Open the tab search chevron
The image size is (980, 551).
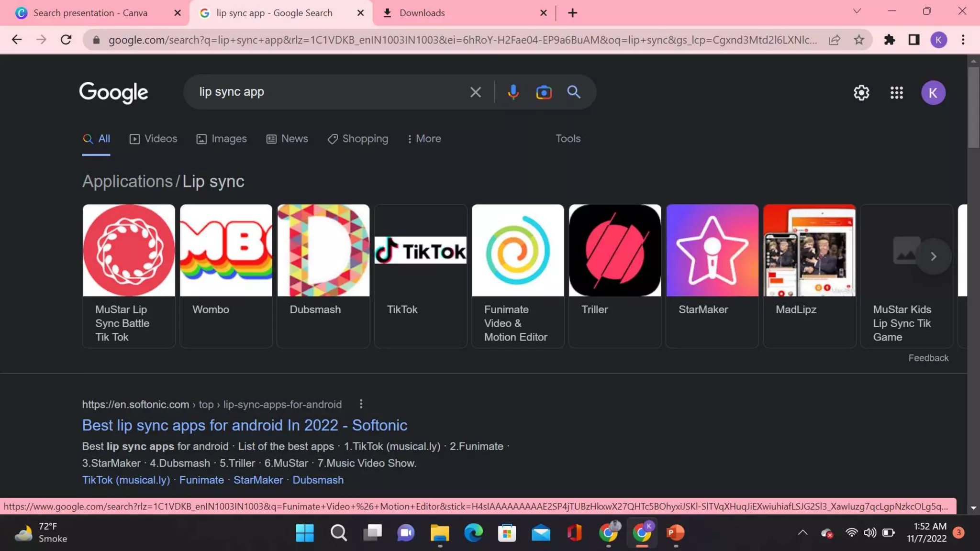(857, 11)
